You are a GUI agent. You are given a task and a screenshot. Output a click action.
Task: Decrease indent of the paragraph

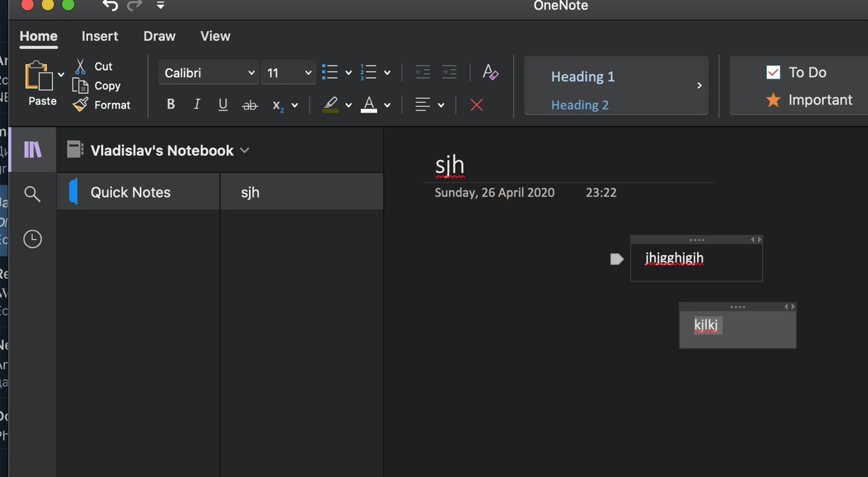(x=422, y=72)
